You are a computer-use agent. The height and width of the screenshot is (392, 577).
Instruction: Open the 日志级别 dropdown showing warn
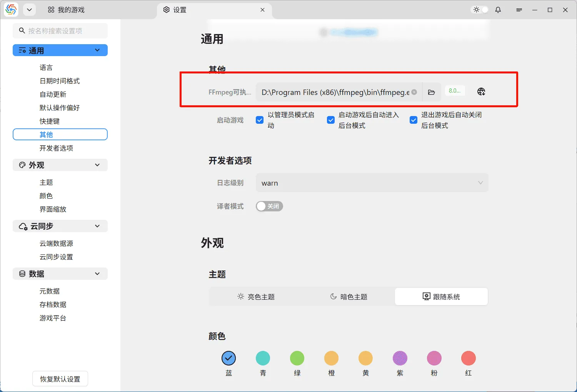(x=372, y=183)
